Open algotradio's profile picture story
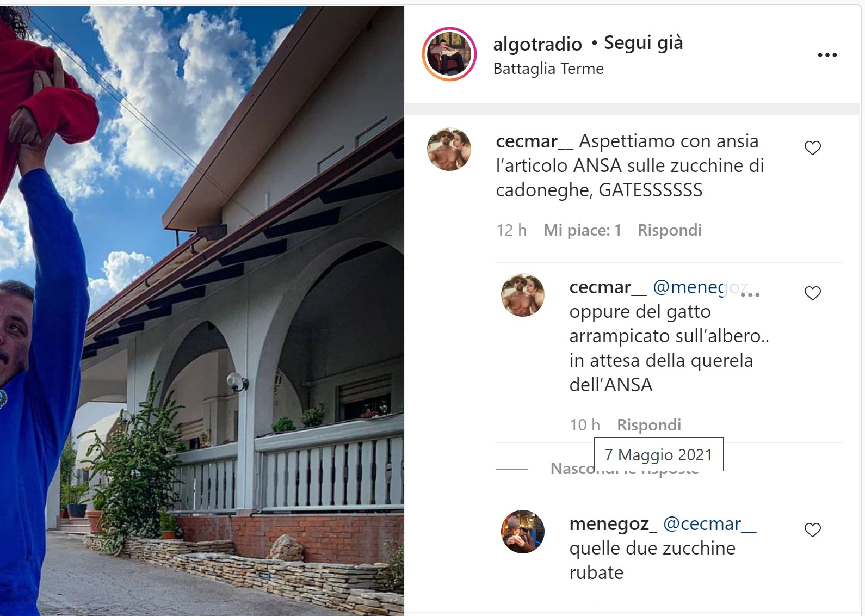The image size is (865, 616). click(x=449, y=54)
